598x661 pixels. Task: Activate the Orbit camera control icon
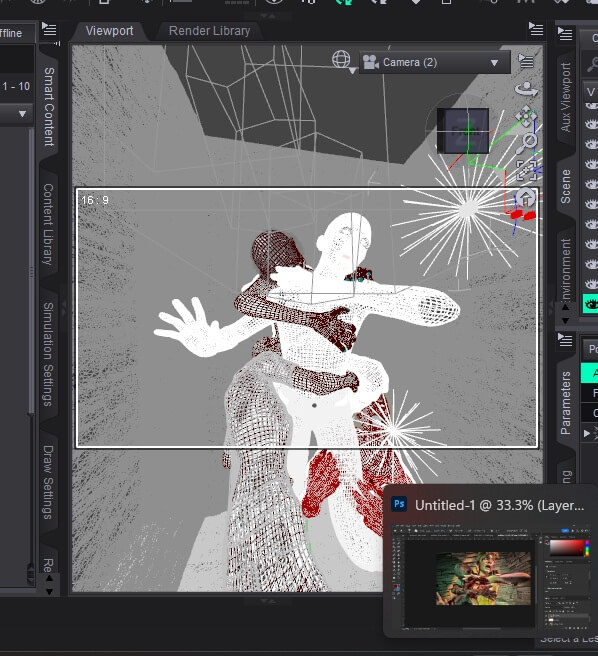(x=526, y=89)
